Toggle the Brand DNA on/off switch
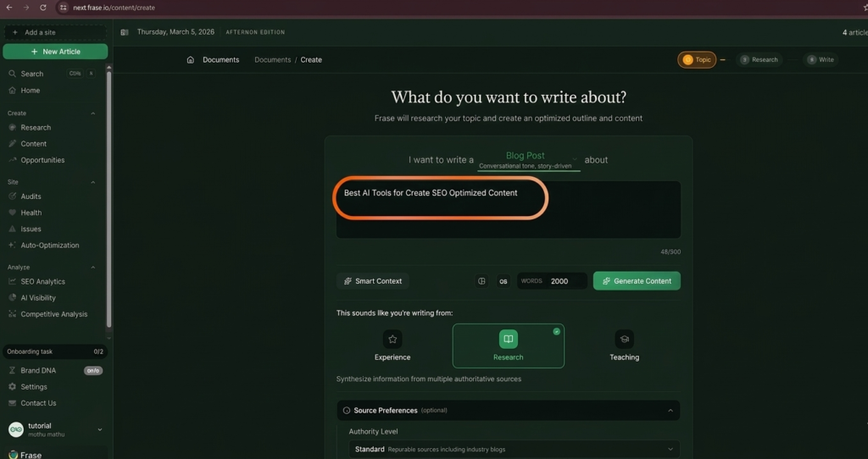This screenshot has height=459, width=868. click(x=93, y=371)
